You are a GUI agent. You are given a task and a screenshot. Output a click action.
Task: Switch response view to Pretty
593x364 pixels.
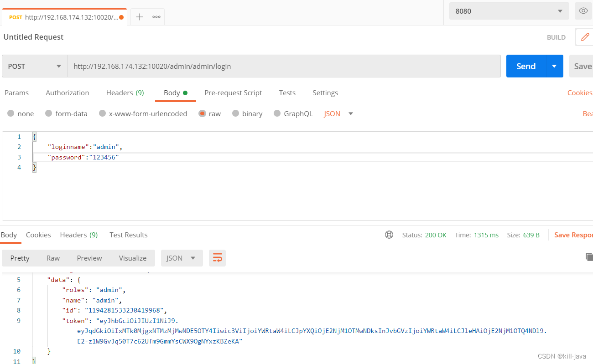pyautogui.click(x=20, y=258)
